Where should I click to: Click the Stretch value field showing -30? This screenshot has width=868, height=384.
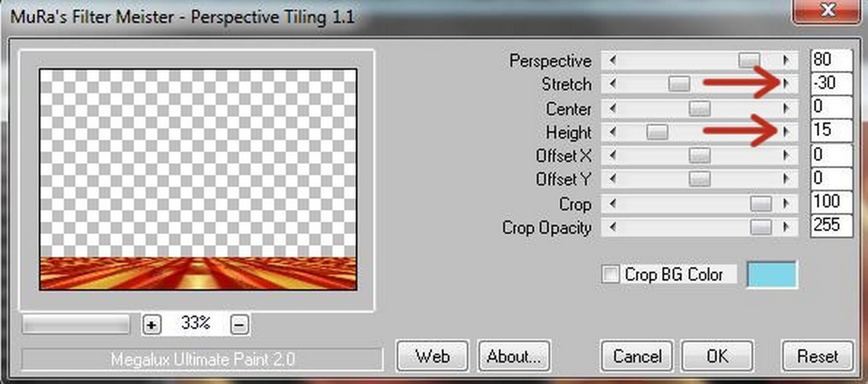831,83
